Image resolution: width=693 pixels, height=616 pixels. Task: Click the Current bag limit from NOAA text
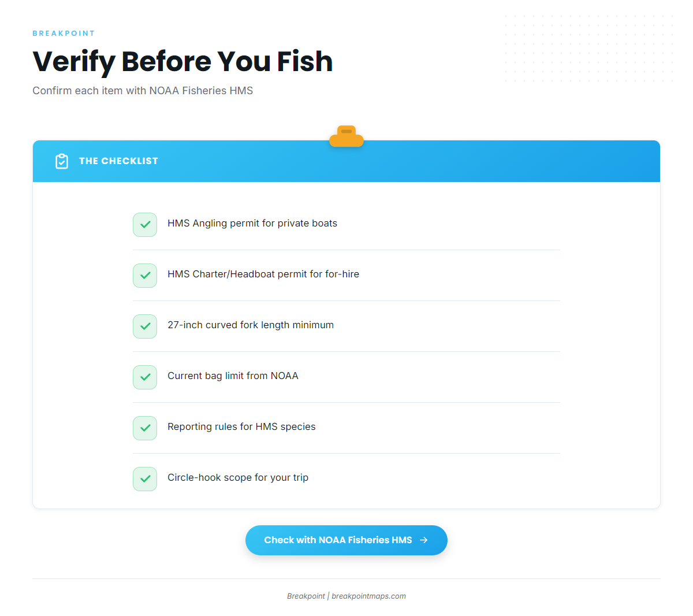coord(233,376)
